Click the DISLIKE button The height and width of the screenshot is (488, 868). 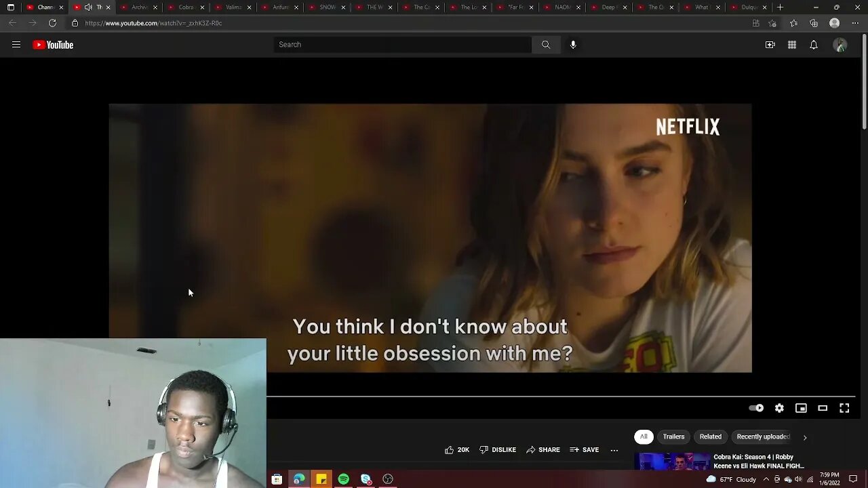pos(498,449)
